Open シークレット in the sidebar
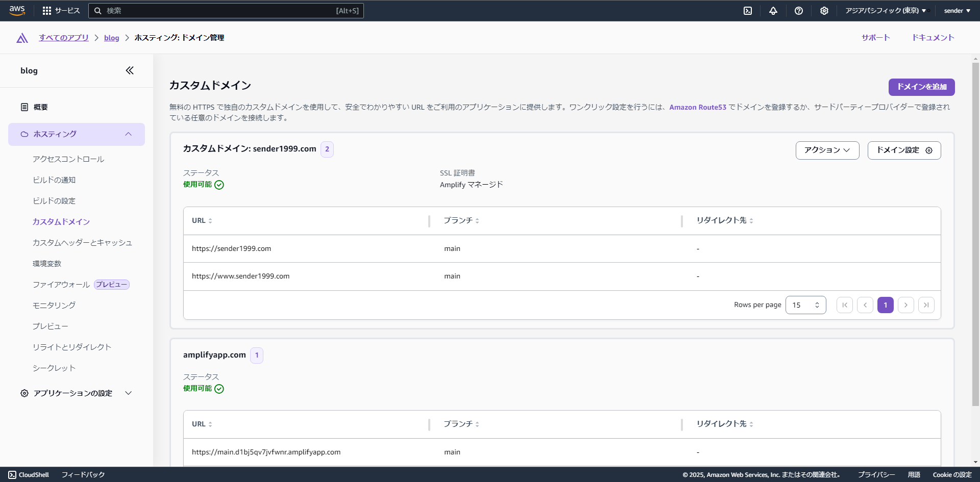Image resolution: width=980 pixels, height=482 pixels. [x=54, y=368]
